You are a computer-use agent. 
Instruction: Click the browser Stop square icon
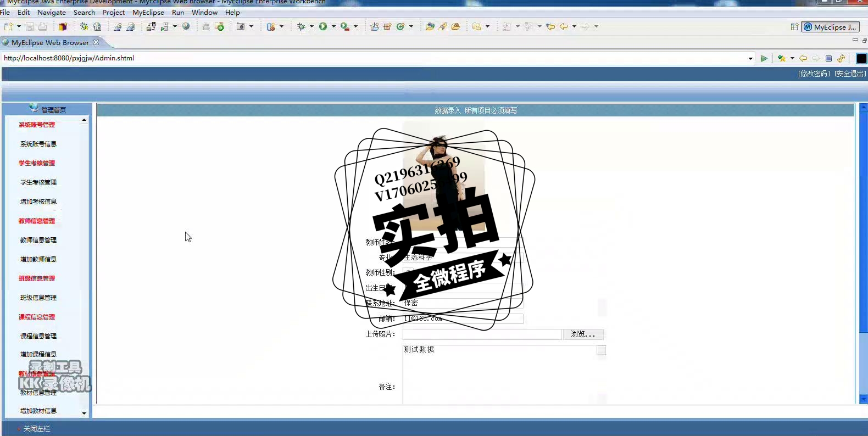(x=828, y=58)
